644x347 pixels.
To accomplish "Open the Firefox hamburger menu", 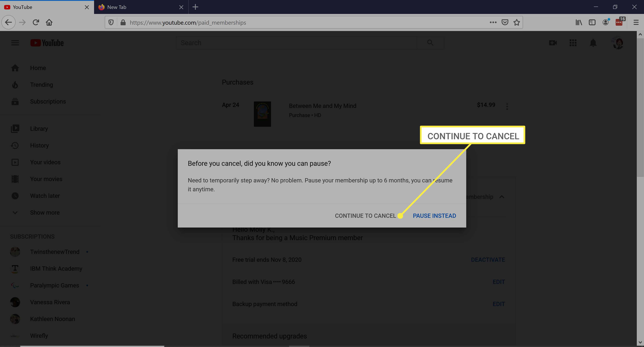I will (636, 22).
